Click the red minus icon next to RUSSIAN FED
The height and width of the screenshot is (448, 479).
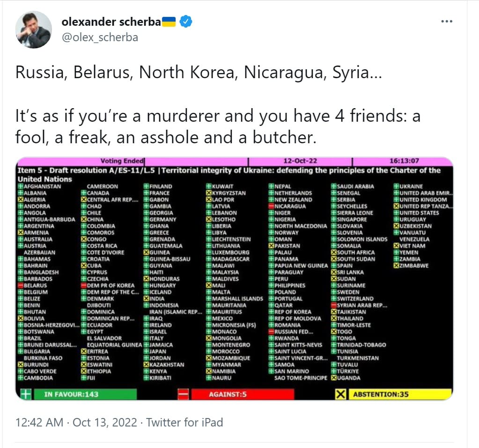coord(271,332)
